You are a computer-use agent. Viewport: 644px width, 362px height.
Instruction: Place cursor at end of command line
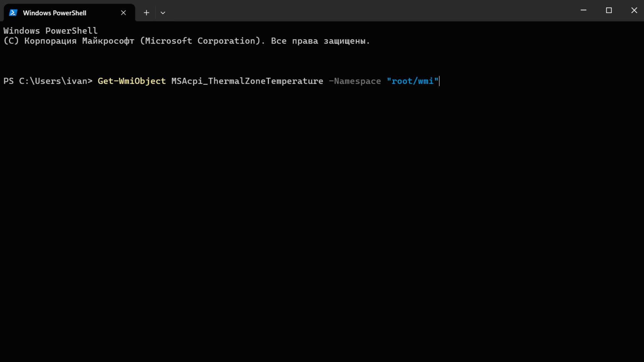[439, 81]
